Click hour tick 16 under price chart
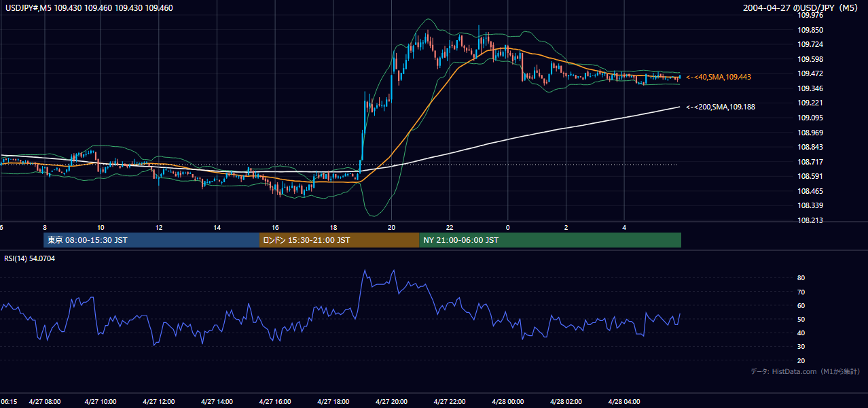The height and width of the screenshot is (408, 868). [275, 227]
